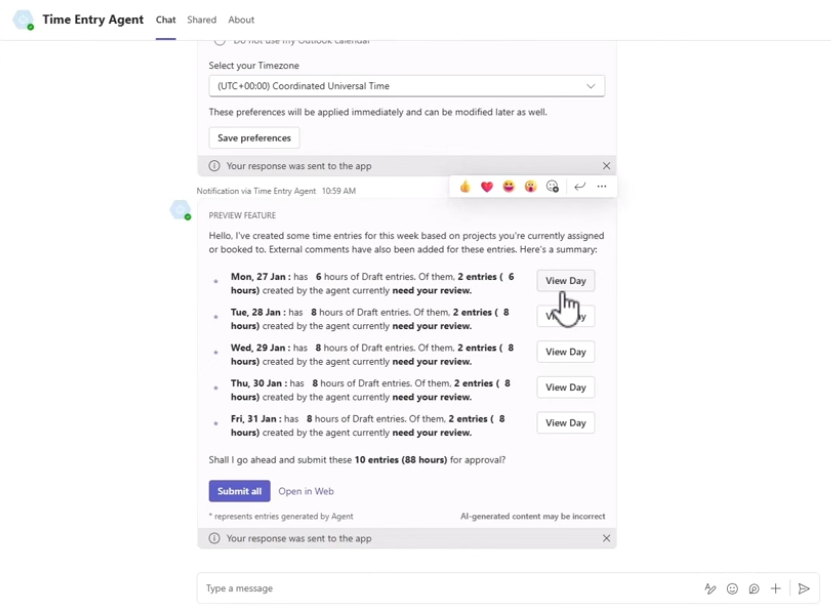Image resolution: width=831 pixels, height=610 pixels.
Task: Open in Web link
Action: [306, 491]
